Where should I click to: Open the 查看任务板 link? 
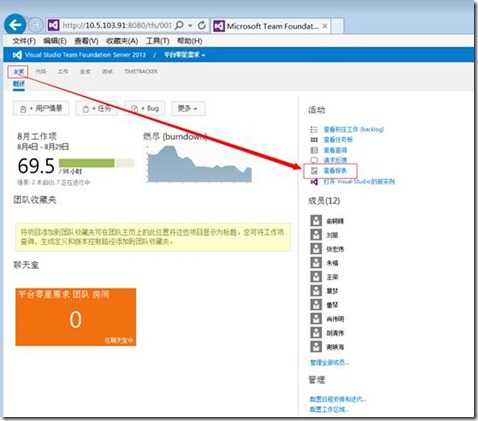[x=338, y=140]
